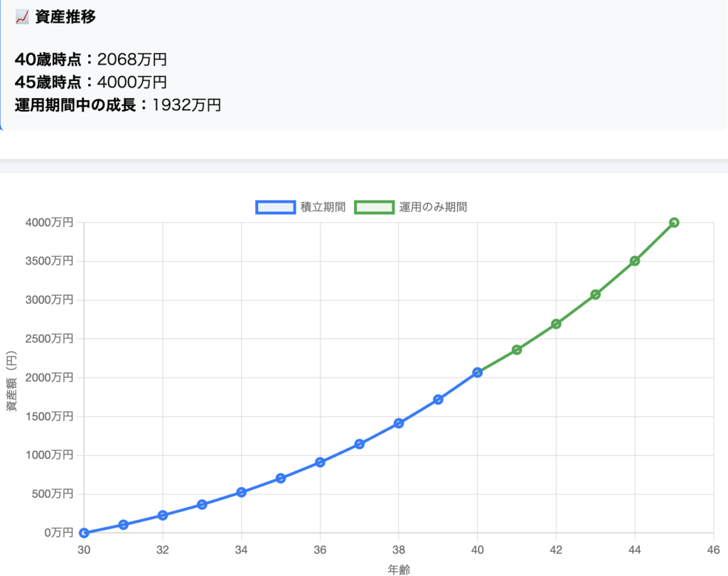The width and height of the screenshot is (728, 576).
Task: Select the data point at age 38
Action: [x=399, y=423]
